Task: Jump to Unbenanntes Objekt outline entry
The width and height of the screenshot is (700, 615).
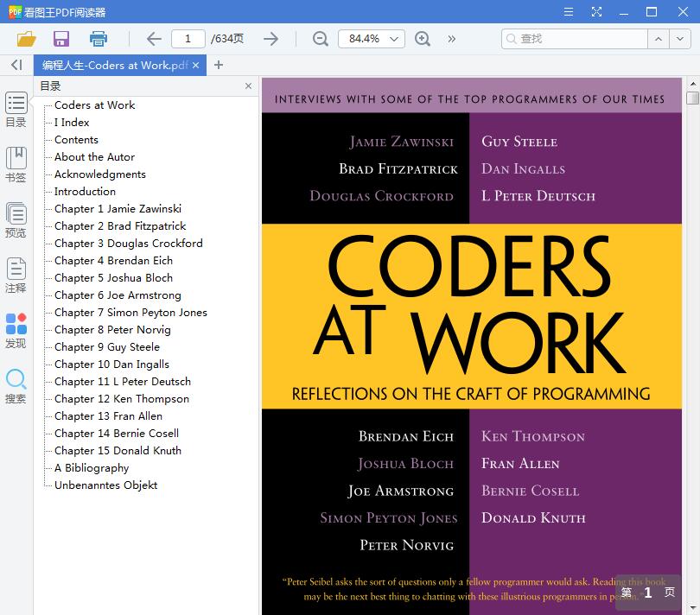Action: [x=105, y=485]
